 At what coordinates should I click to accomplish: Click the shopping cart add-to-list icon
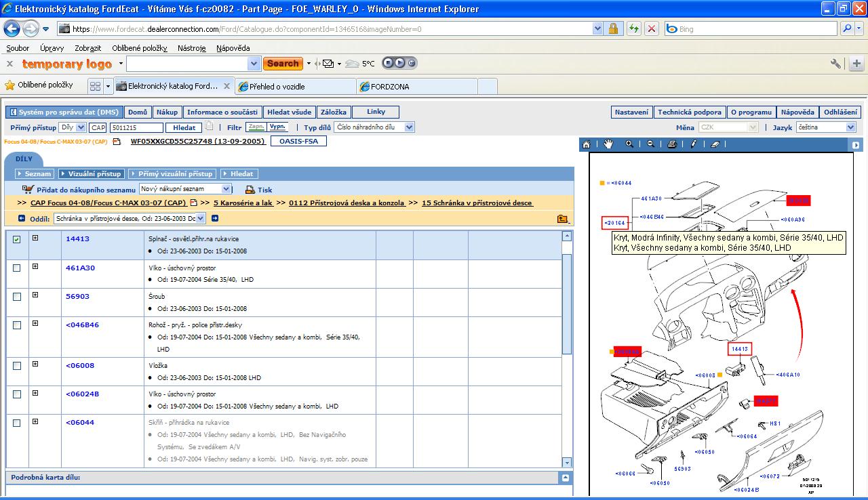28,190
